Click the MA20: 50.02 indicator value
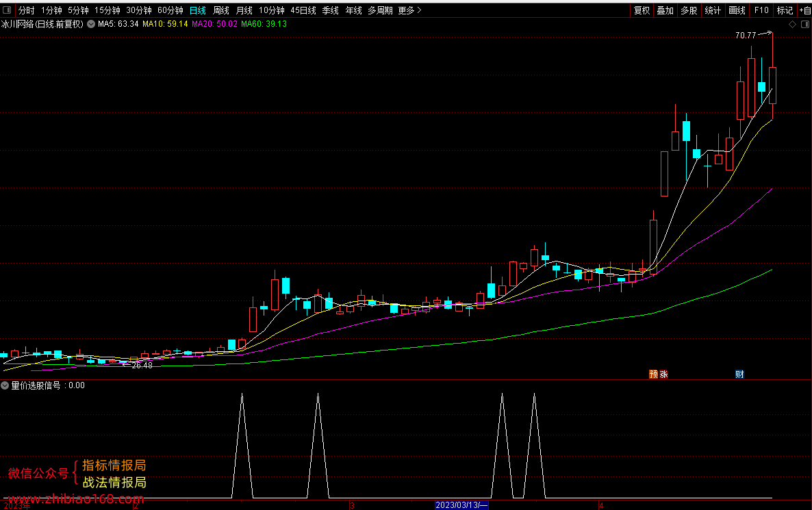 click(214, 24)
